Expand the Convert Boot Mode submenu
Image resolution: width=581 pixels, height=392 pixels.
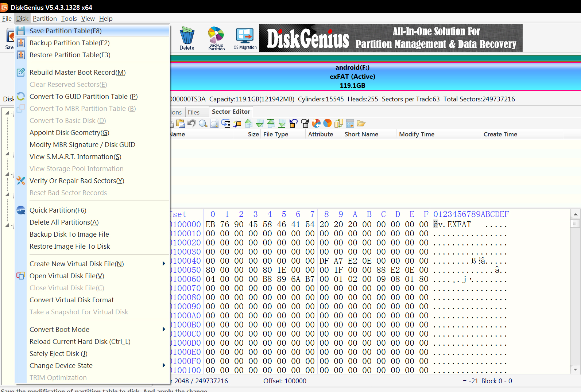(92, 330)
